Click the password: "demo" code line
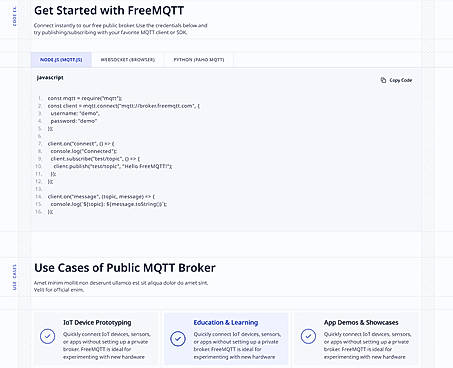Screen dimensions: 453x368 74,121
